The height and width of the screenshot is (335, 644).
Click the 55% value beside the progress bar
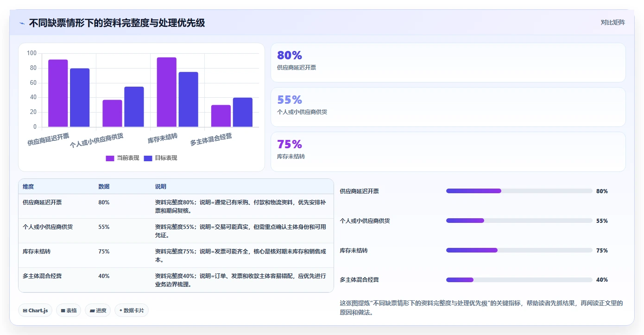(602, 221)
